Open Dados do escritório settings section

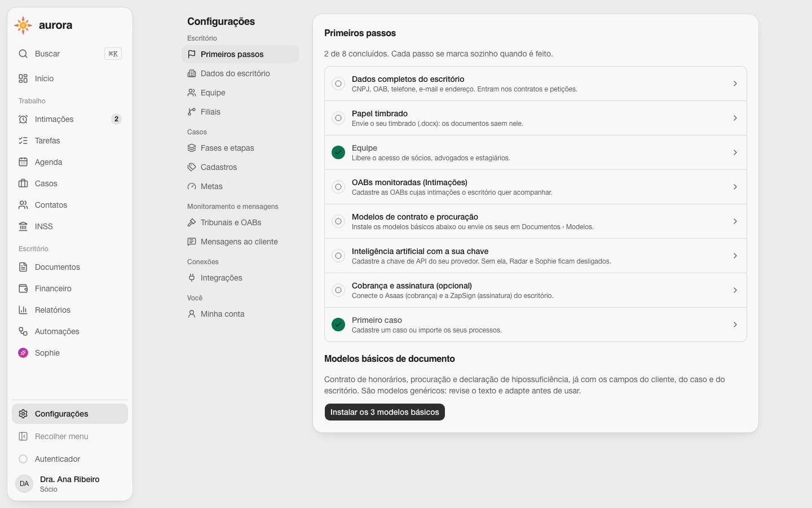240,73
